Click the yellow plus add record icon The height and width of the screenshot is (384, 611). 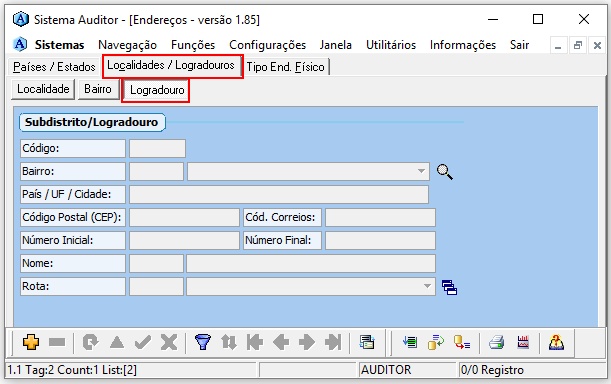(x=31, y=342)
